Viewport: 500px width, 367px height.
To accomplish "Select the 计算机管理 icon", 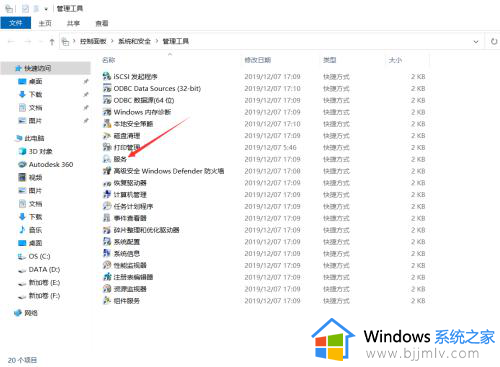I will click(x=107, y=194).
